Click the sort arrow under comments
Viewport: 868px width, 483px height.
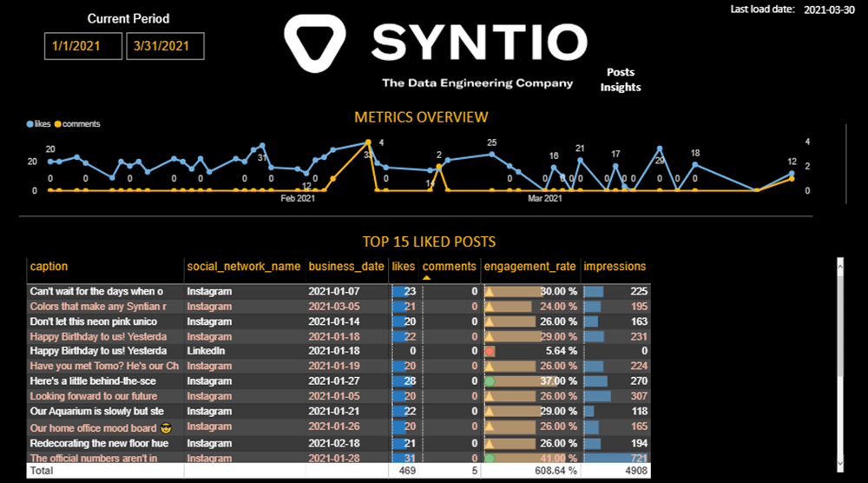click(426, 277)
